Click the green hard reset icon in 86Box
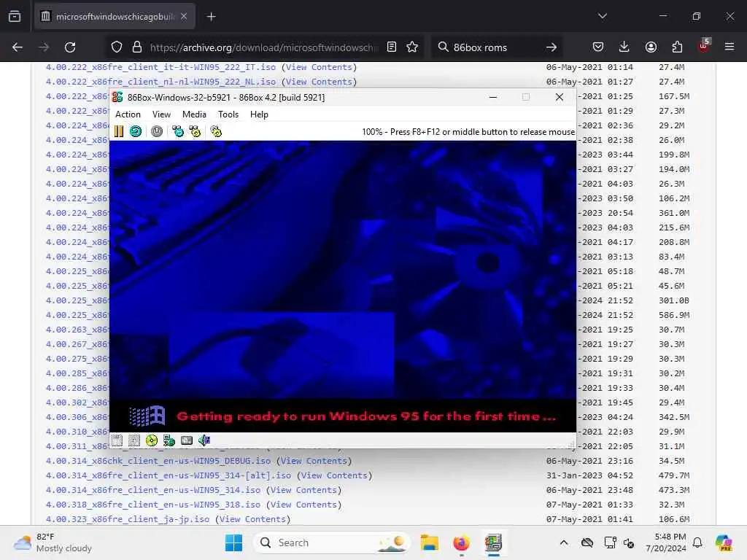Image resolution: width=747 pixels, height=560 pixels. pos(136,131)
